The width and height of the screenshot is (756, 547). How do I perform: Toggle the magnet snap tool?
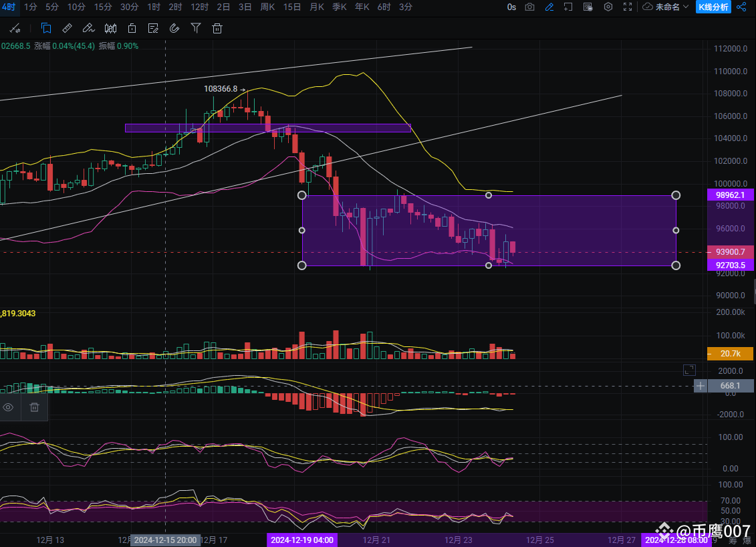(x=174, y=28)
